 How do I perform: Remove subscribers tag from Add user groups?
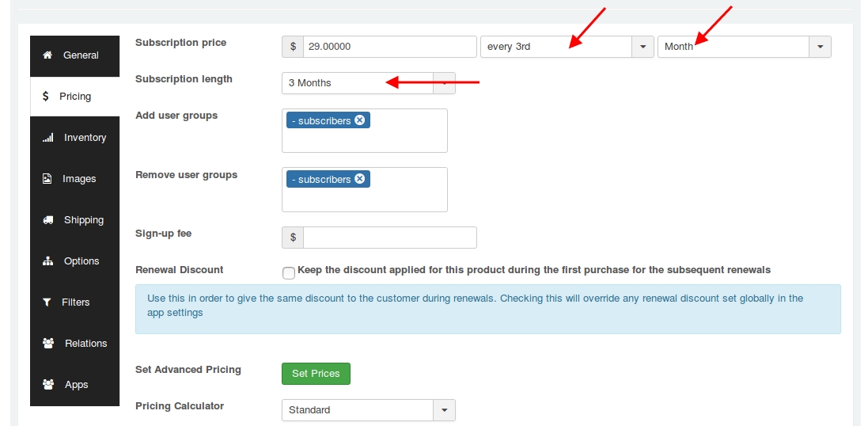pyautogui.click(x=360, y=120)
